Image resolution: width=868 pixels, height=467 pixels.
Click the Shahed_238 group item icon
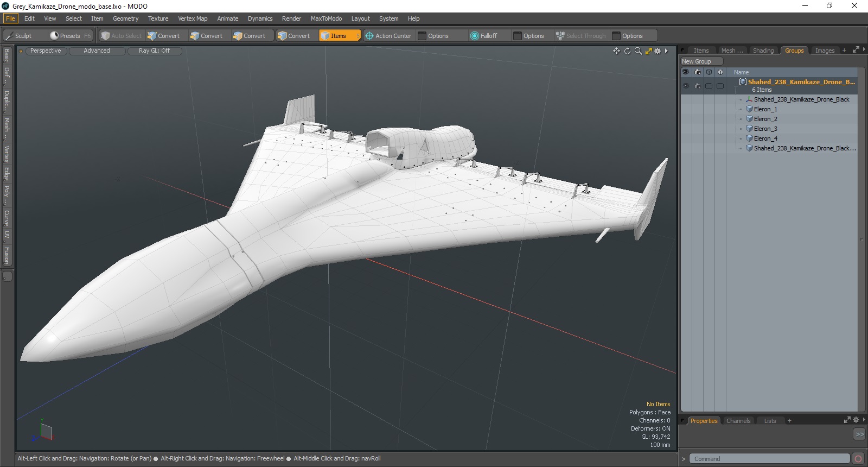pyautogui.click(x=743, y=82)
